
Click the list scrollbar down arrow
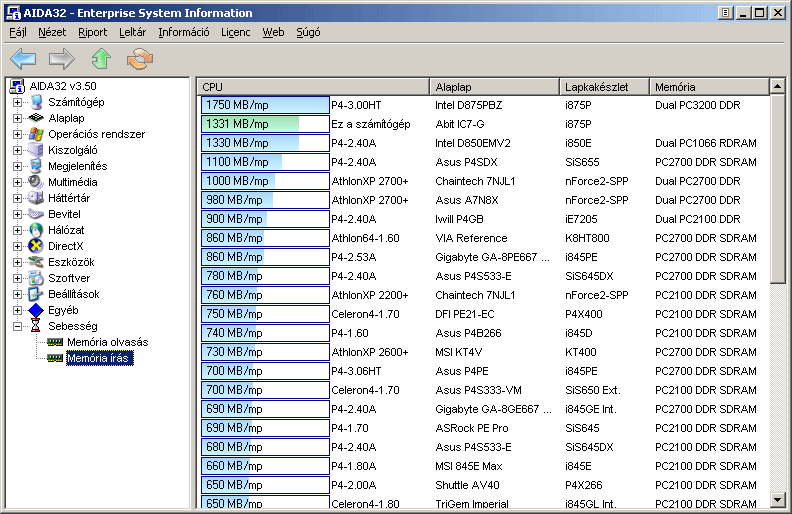tap(778, 500)
